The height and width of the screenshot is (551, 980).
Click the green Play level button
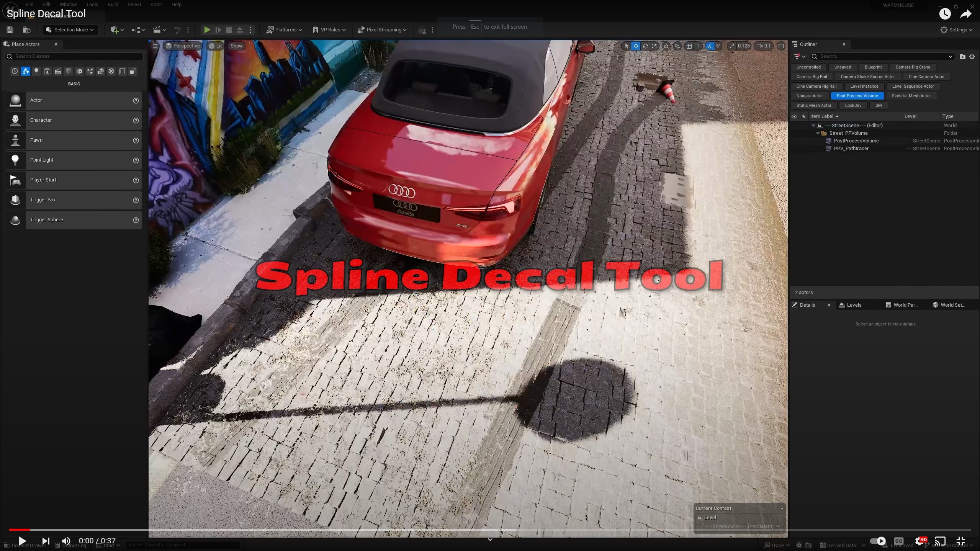coord(207,29)
